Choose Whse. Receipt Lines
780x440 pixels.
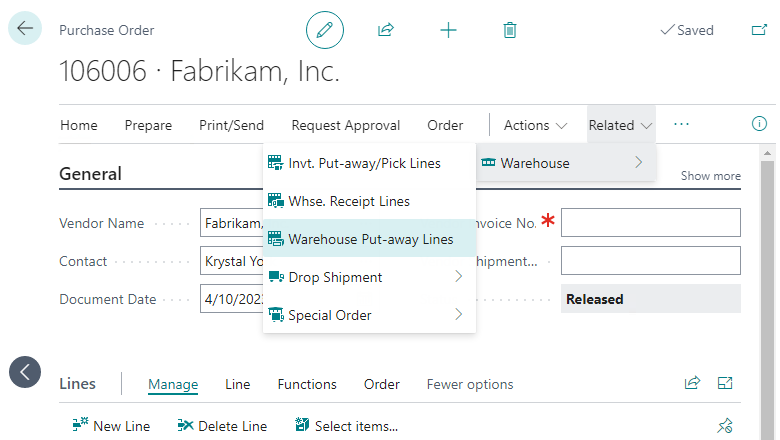point(349,201)
